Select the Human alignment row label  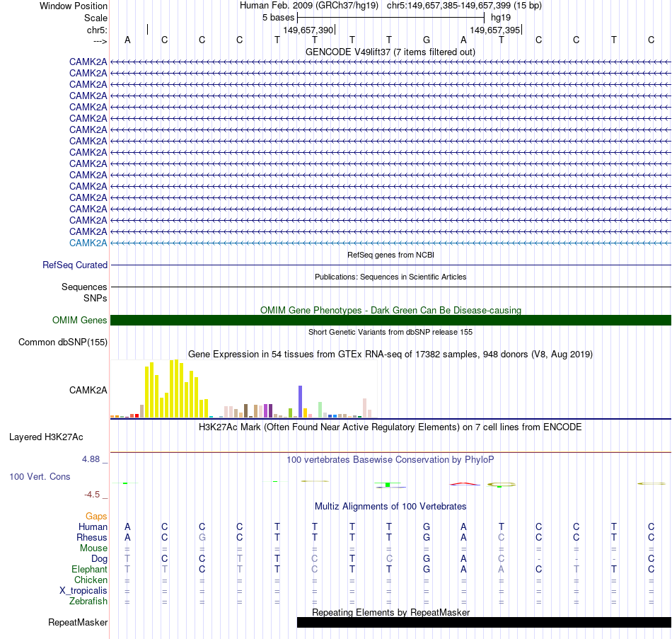tap(93, 526)
